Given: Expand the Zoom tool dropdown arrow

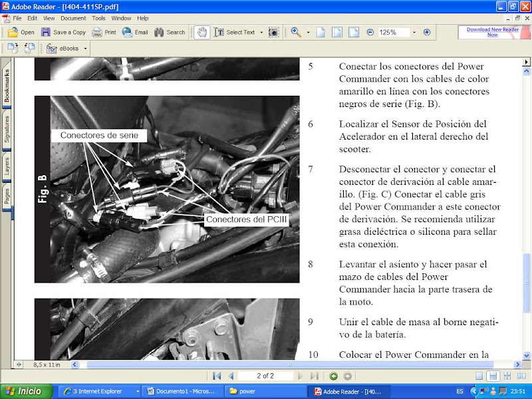Looking at the screenshot, I should (x=308, y=33).
